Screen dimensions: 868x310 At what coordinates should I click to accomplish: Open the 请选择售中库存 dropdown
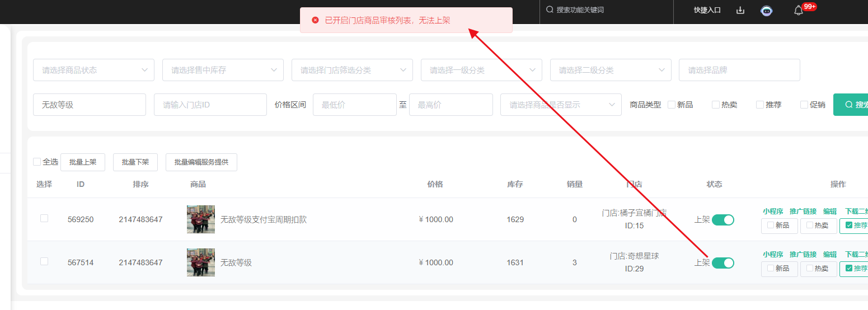223,70
